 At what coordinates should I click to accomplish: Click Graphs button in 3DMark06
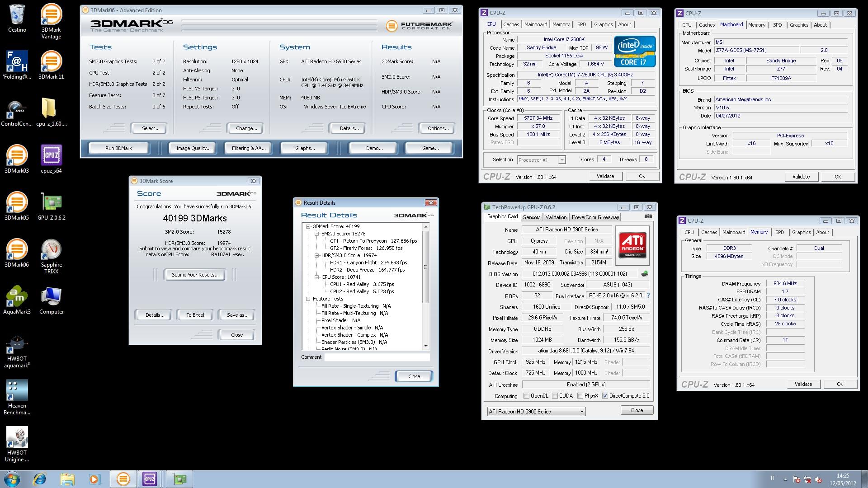305,148
